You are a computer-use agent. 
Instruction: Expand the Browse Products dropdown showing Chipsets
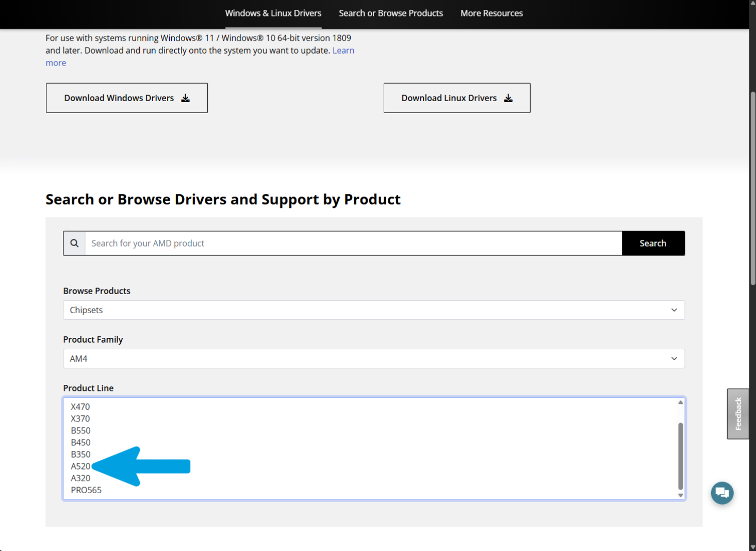(374, 310)
